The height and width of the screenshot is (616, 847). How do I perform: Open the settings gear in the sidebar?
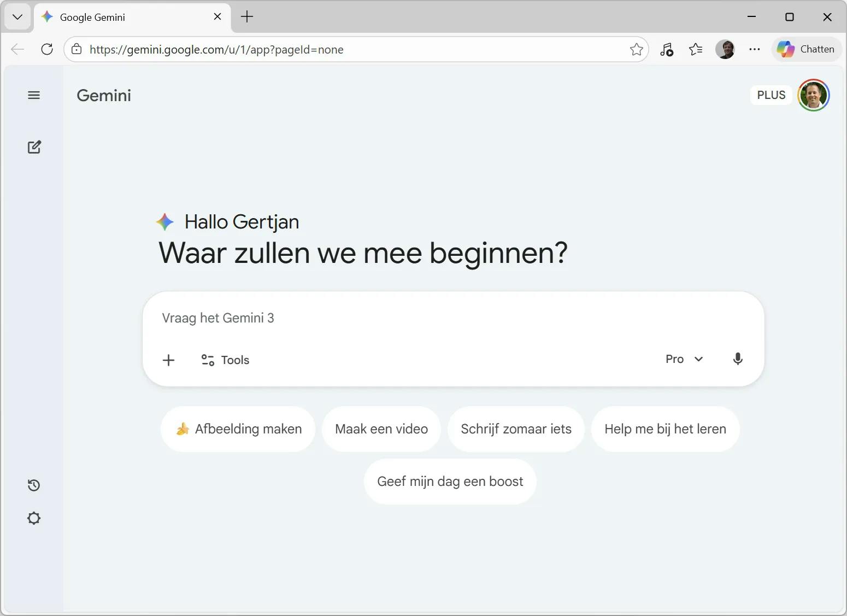(34, 518)
